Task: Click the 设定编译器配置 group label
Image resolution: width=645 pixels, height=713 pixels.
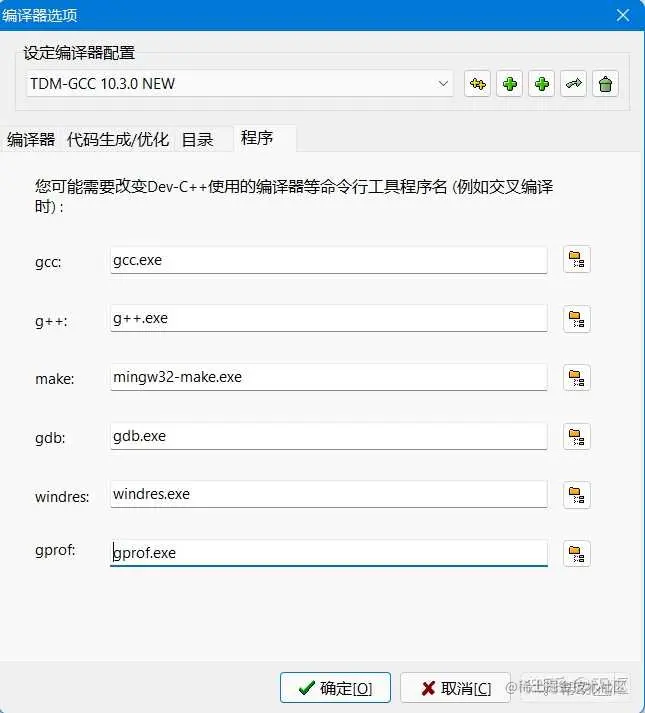Action: pyautogui.click(x=79, y=53)
